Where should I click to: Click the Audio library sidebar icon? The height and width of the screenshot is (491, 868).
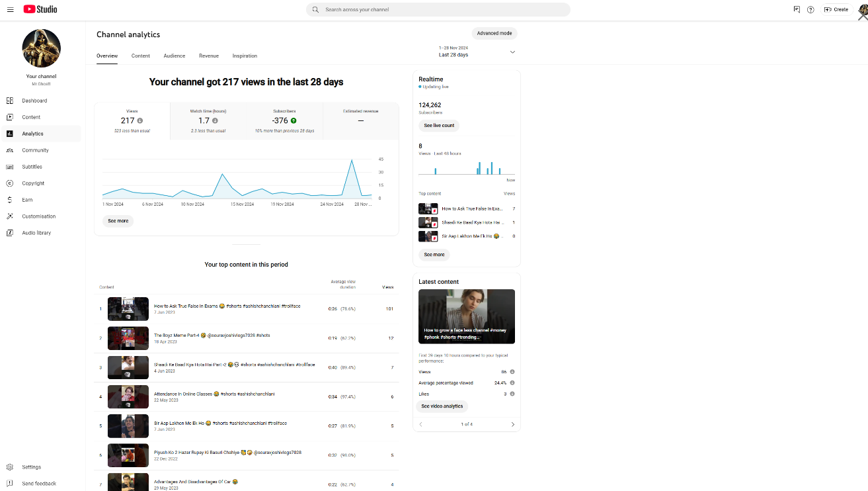pos(9,233)
